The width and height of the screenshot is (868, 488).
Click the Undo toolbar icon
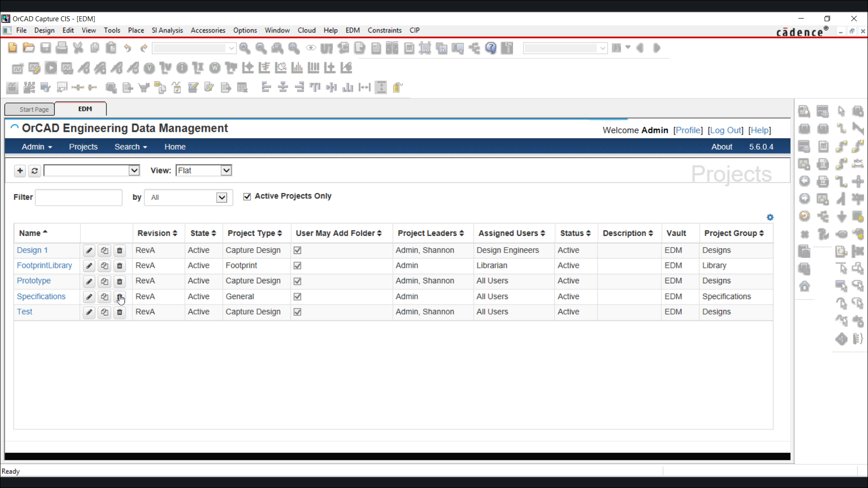click(x=127, y=48)
